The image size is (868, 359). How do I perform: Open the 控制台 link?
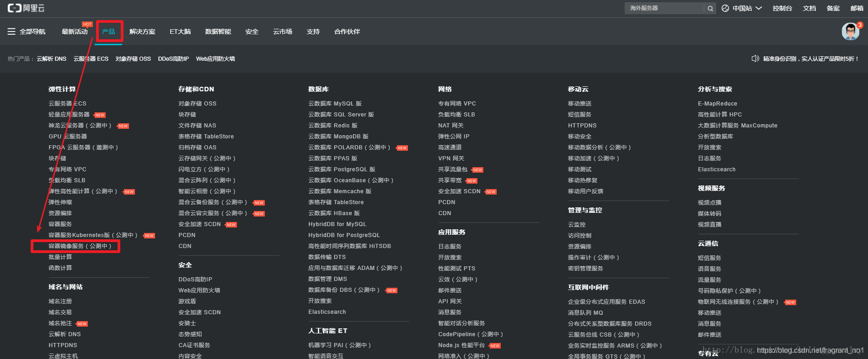point(782,8)
